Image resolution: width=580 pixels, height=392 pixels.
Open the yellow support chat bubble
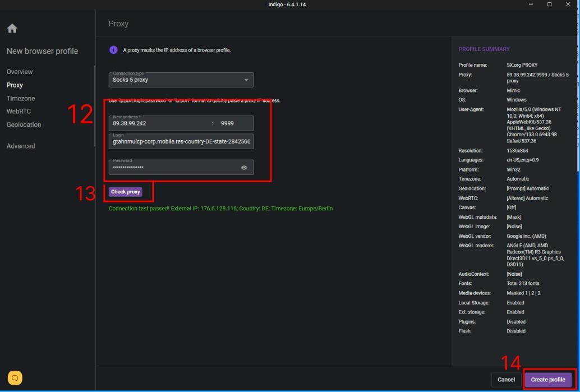tap(14, 379)
